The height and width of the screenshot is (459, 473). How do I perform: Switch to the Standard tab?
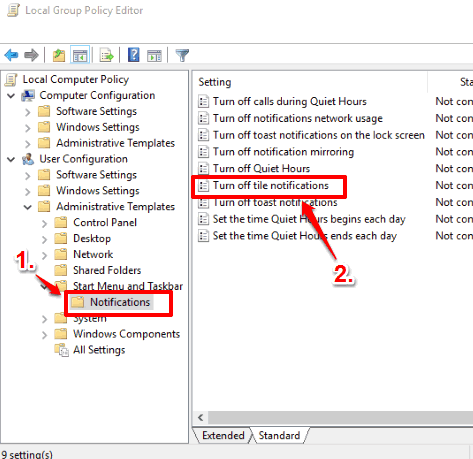pos(279,435)
